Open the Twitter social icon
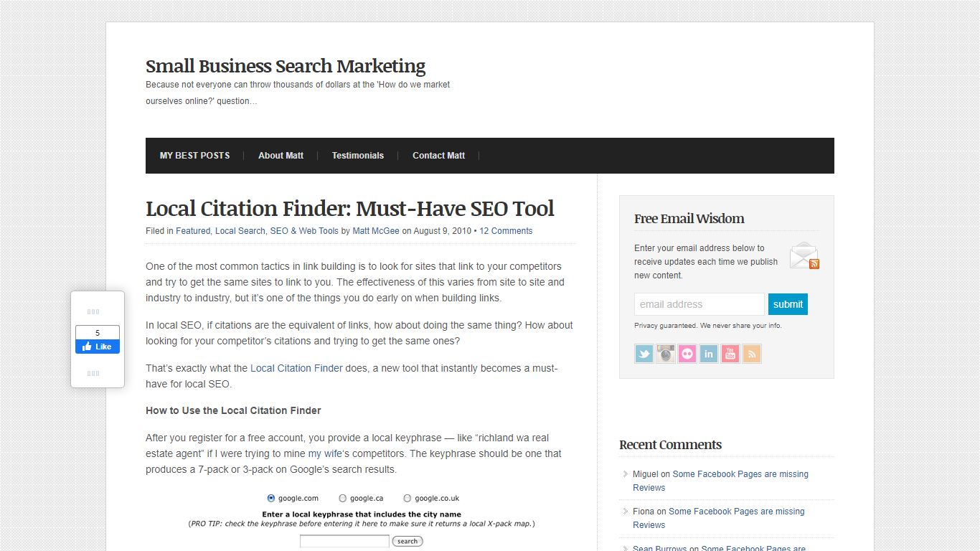This screenshot has width=980, height=551. pyautogui.click(x=644, y=354)
